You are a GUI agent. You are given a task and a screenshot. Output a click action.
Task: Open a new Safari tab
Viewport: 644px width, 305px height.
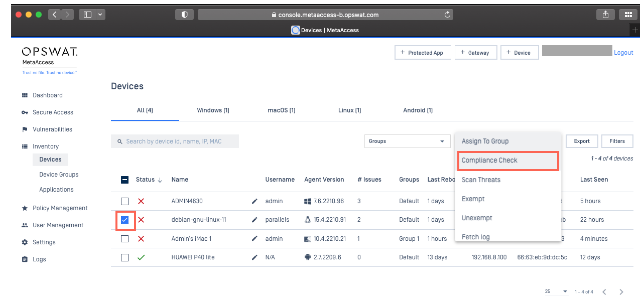[x=635, y=30]
